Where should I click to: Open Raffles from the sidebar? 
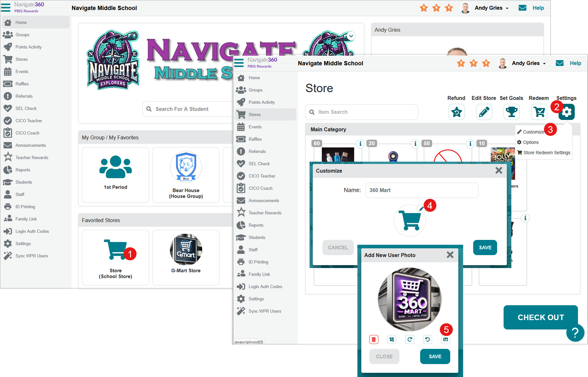pyautogui.click(x=255, y=139)
